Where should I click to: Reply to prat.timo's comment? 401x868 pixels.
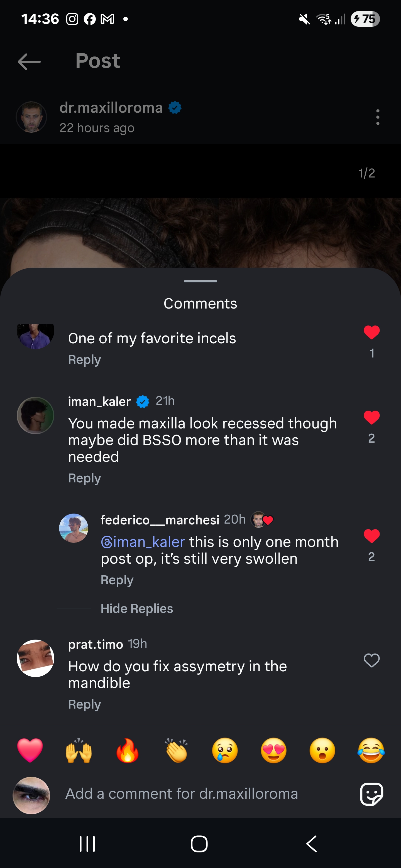point(84,704)
